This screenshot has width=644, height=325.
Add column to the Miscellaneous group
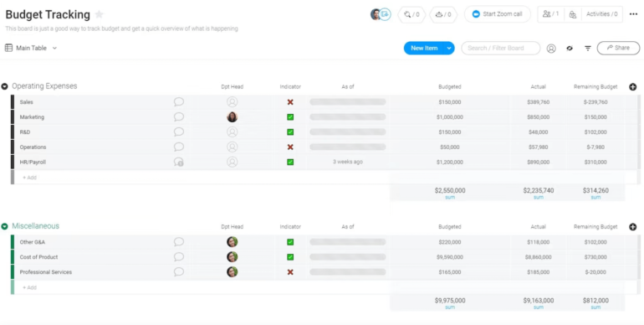coord(633,227)
